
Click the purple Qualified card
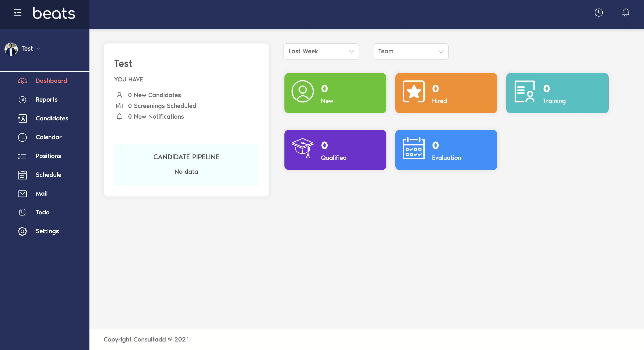(335, 150)
